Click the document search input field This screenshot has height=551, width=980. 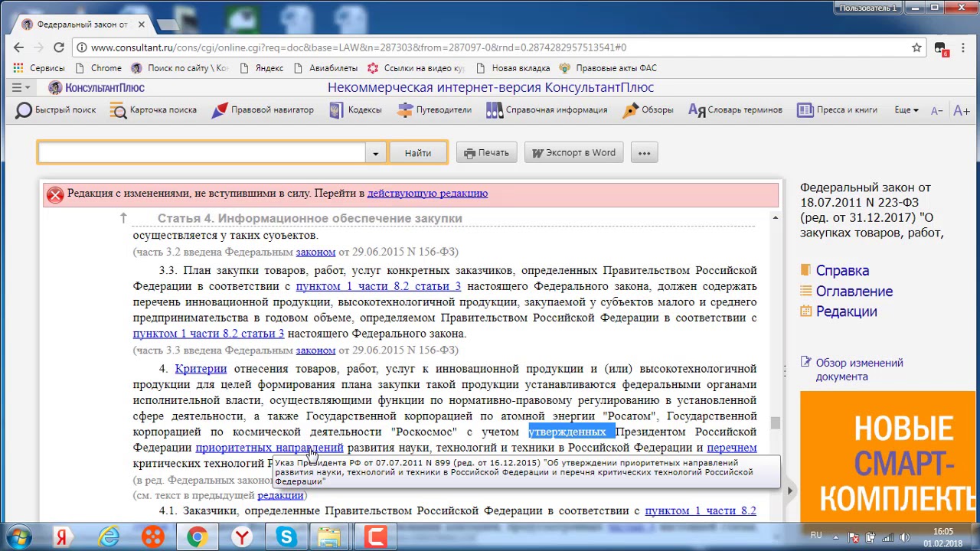click(x=201, y=153)
